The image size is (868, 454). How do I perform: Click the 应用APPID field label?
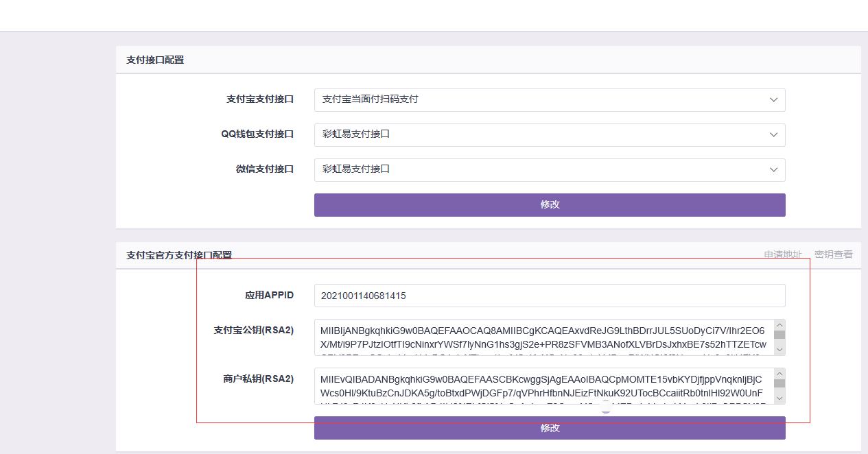269,296
